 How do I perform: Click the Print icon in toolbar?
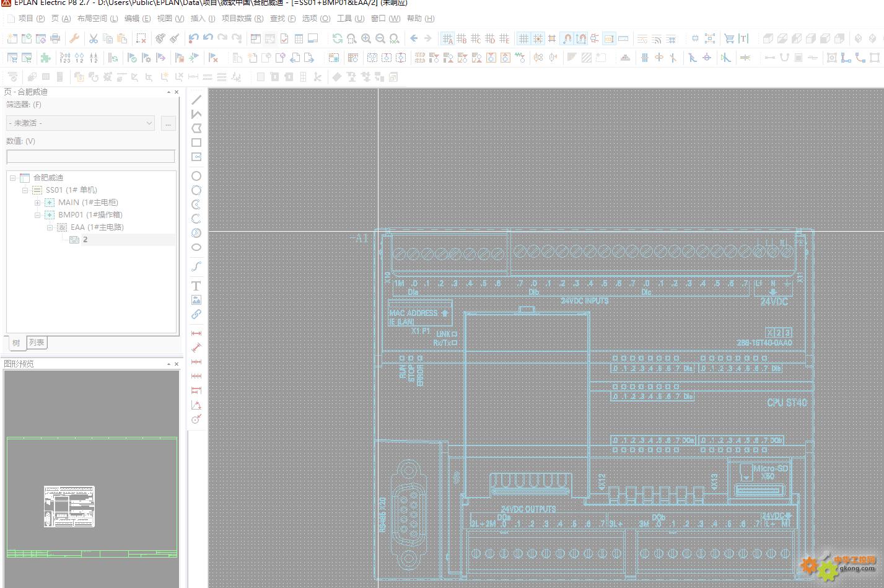point(55,38)
